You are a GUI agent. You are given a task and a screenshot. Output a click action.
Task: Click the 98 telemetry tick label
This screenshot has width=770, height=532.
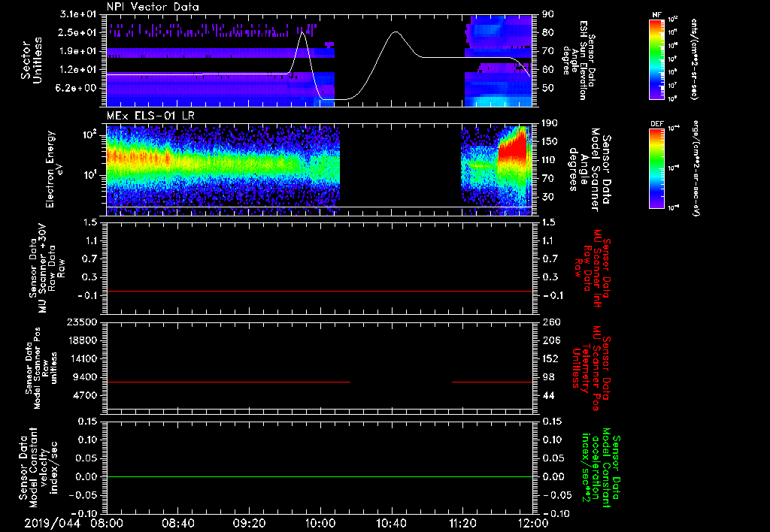pos(548,377)
